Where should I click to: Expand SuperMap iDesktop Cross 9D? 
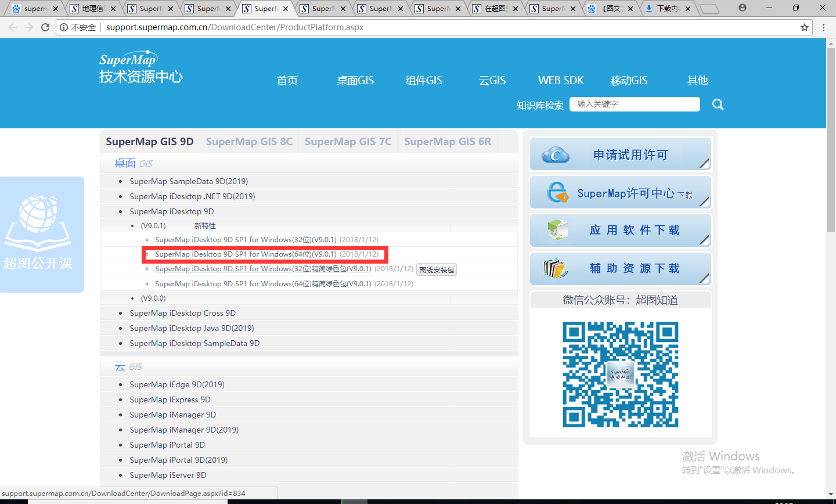[183, 313]
